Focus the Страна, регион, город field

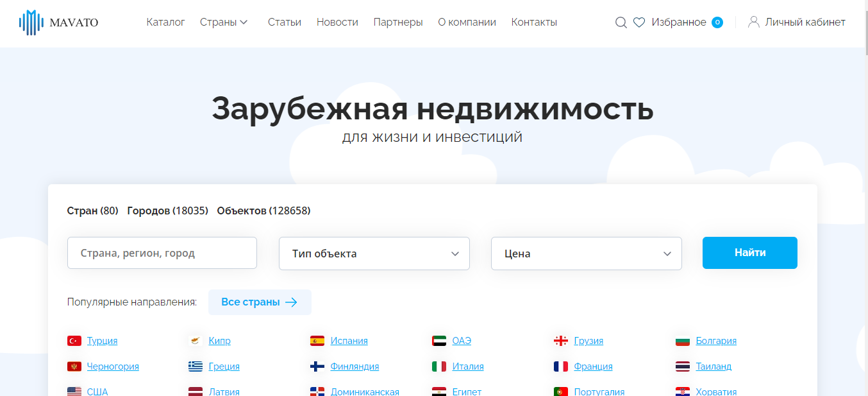pyautogui.click(x=162, y=253)
